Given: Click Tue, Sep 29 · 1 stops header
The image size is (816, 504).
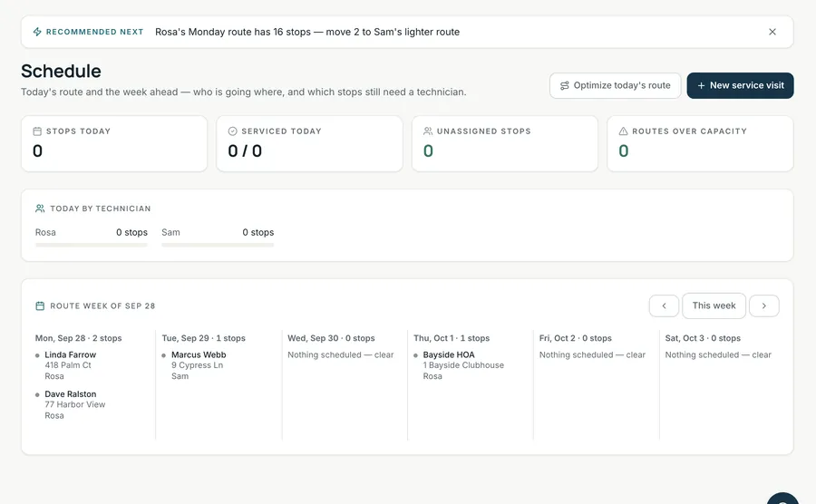Looking at the screenshot, I should tap(203, 338).
